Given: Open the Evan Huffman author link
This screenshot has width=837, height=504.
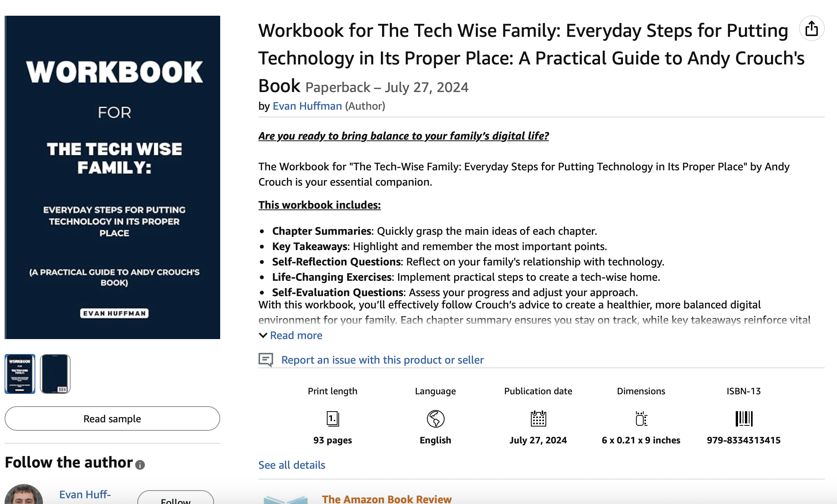Looking at the screenshot, I should coord(307,106).
